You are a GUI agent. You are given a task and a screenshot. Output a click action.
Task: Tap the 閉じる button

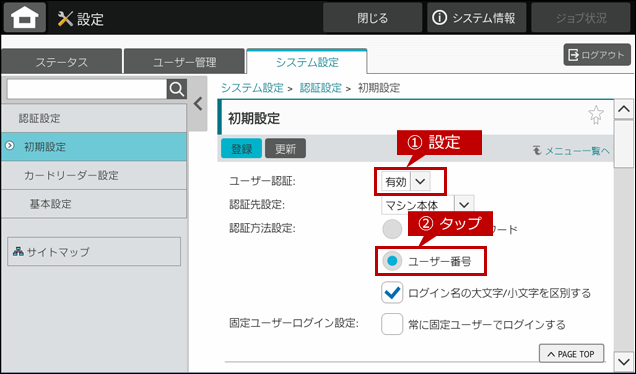pos(372,18)
